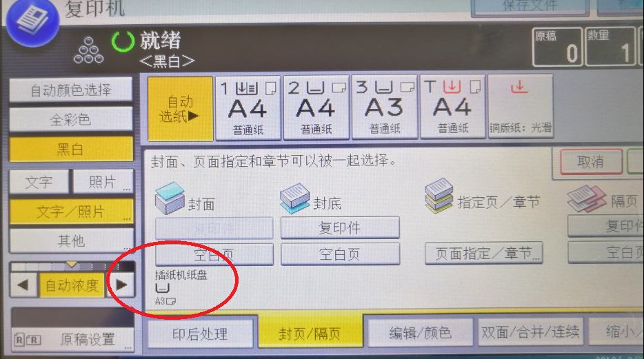Choose tray 3 with A3 paper
This screenshot has height=359, width=644.
385,107
